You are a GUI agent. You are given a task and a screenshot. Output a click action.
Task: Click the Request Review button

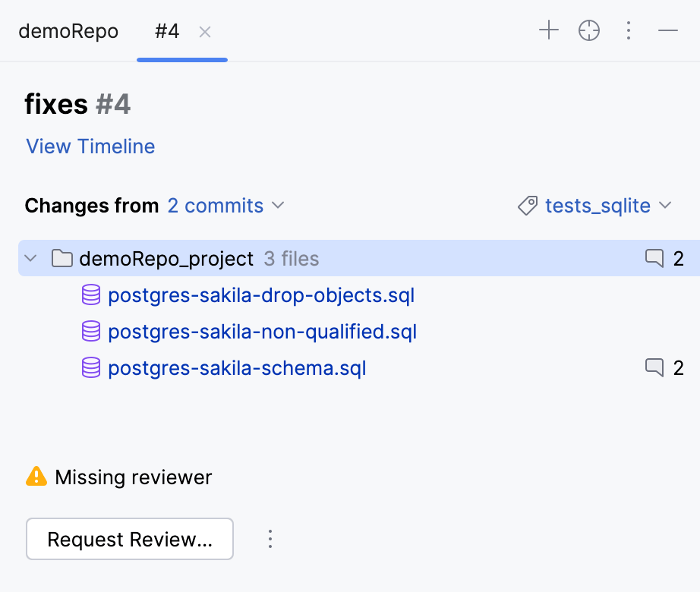[129, 539]
